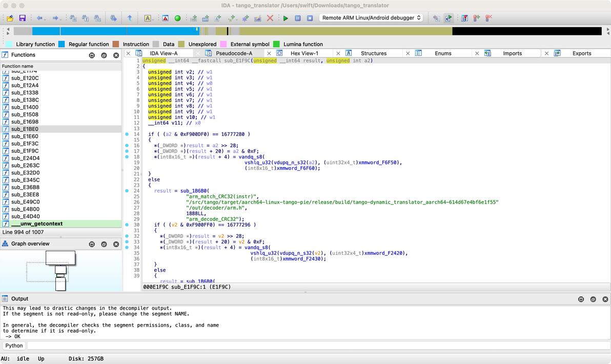Switch to the IDA View-A tab
This screenshot has width=611, height=364.
click(x=163, y=53)
